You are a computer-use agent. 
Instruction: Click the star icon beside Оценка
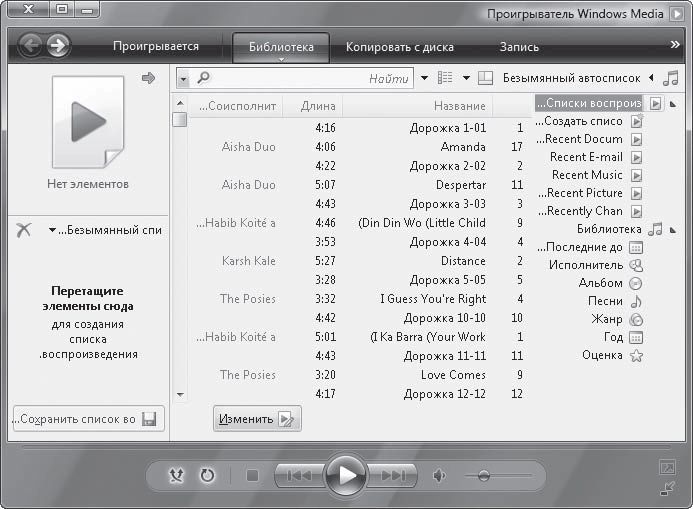tap(636, 355)
